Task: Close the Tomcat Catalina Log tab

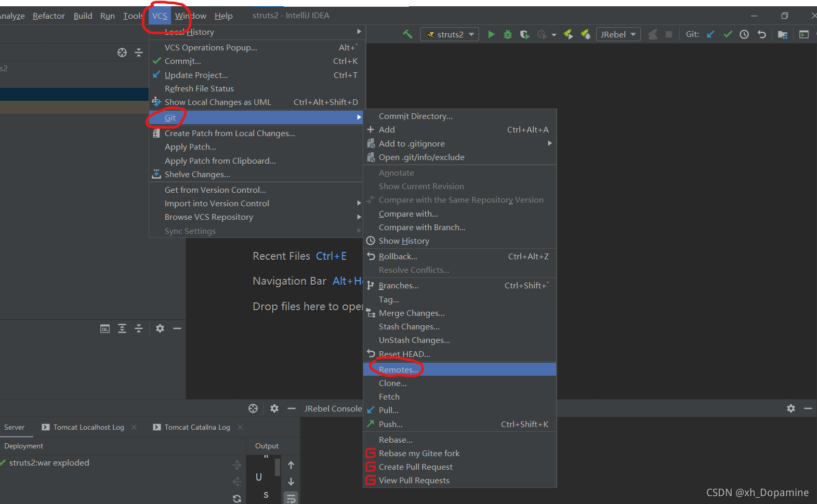Action: [x=240, y=427]
